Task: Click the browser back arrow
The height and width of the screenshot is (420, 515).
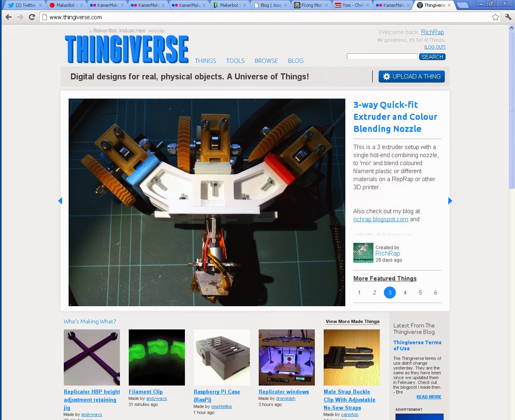Action: point(9,17)
